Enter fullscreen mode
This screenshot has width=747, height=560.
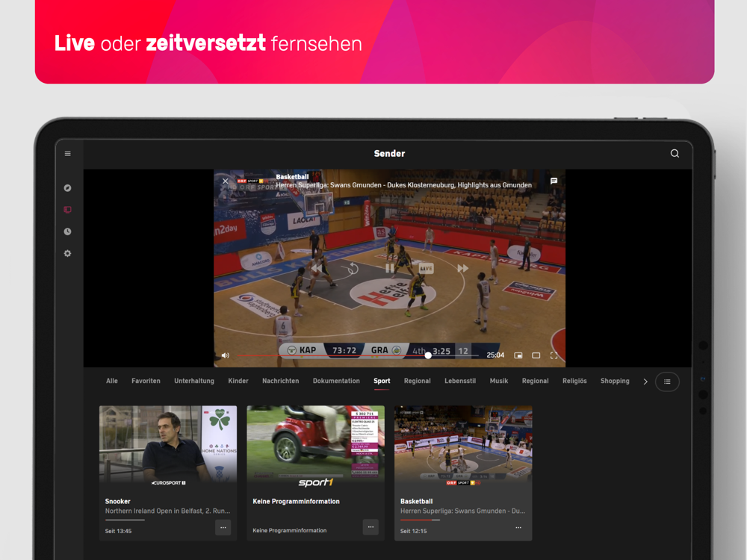554,355
